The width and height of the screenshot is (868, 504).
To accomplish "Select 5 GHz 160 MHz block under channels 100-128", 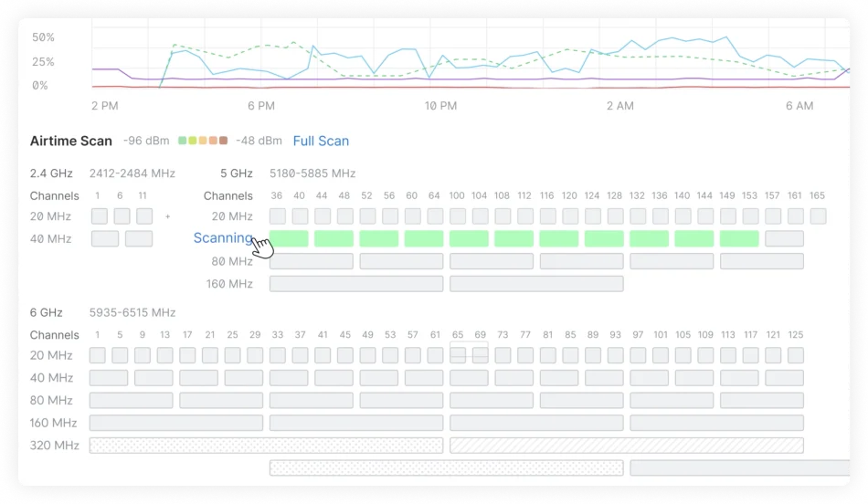I will click(x=536, y=284).
